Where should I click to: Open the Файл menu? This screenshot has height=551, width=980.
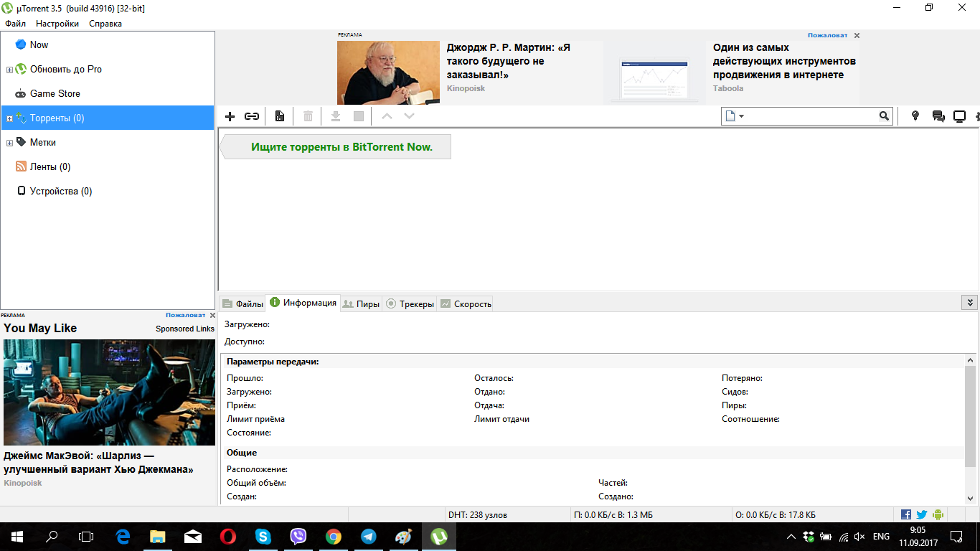(x=15, y=24)
